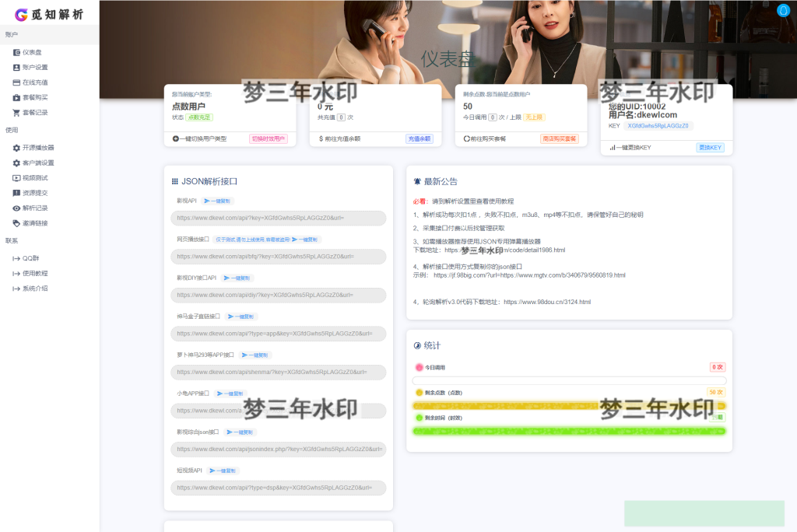Click the 邀请链接 tag icon

pyautogui.click(x=16, y=223)
